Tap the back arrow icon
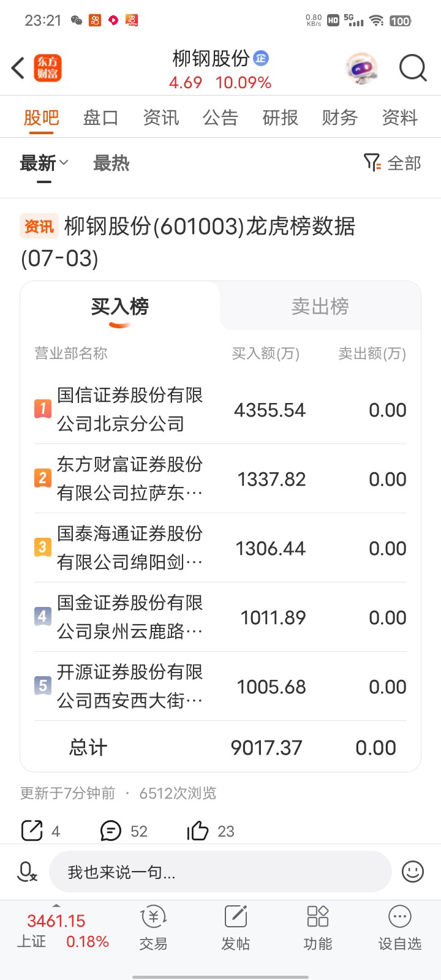Viewport: 441px width, 980px height. (x=18, y=68)
